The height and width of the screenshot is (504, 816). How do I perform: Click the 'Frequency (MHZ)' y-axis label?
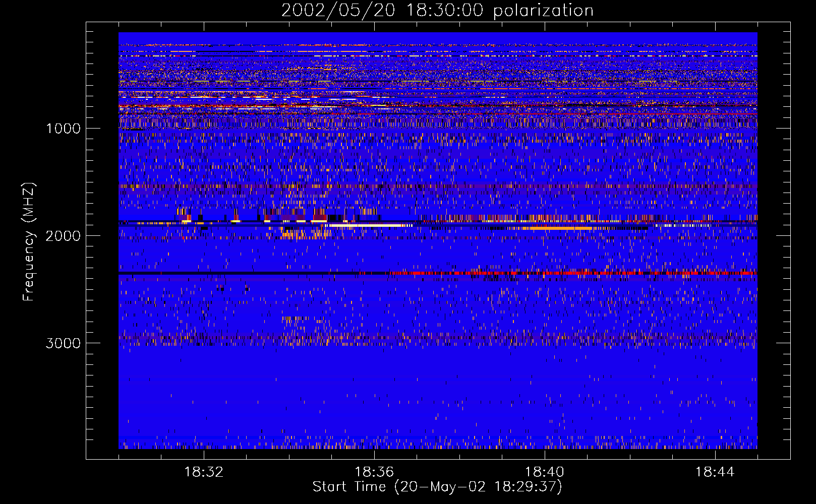coord(29,242)
